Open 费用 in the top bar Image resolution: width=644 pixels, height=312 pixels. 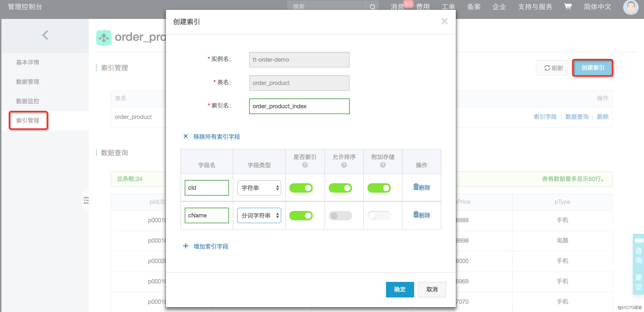[x=423, y=7]
